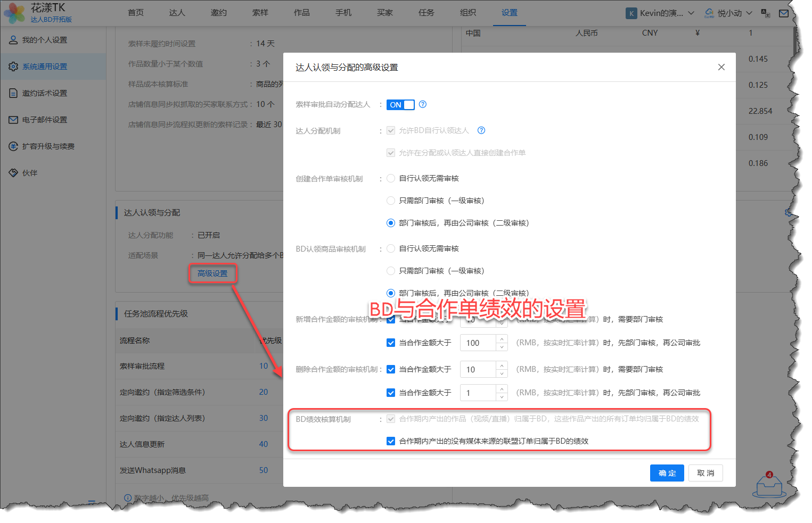
Task: Open the 任务 top navigation tab
Action: [426, 13]
